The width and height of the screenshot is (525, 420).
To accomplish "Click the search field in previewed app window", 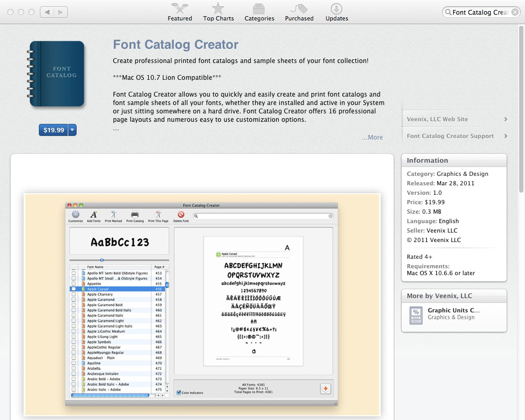I will [x=263, y=216].
